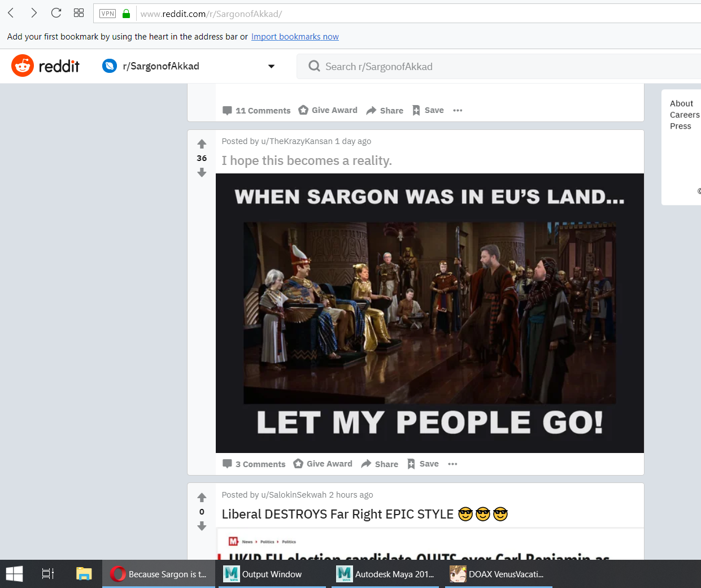Reload the current Reddit page

pos(56,13)
